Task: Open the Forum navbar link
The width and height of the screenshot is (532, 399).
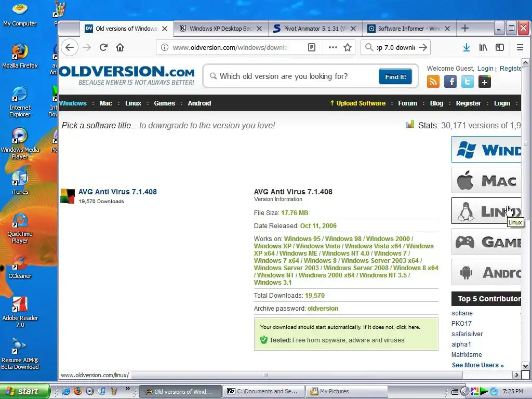Action: point(407,103)
